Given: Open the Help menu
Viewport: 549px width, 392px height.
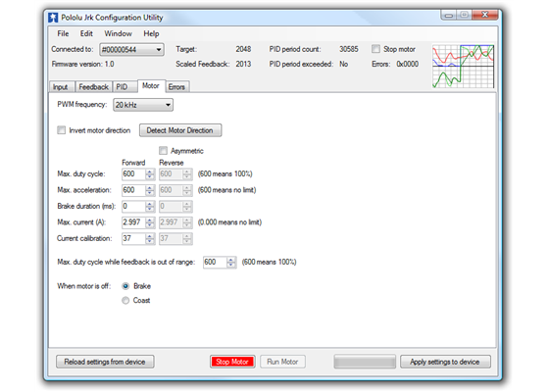Looking at the screenshot, I should [151, 33].
